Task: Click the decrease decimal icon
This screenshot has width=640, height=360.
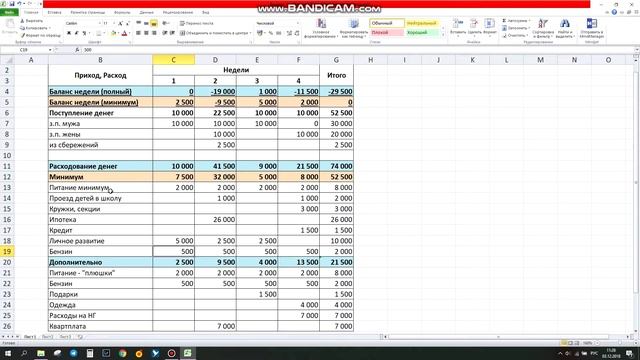Action: click(x=297, y=33)
